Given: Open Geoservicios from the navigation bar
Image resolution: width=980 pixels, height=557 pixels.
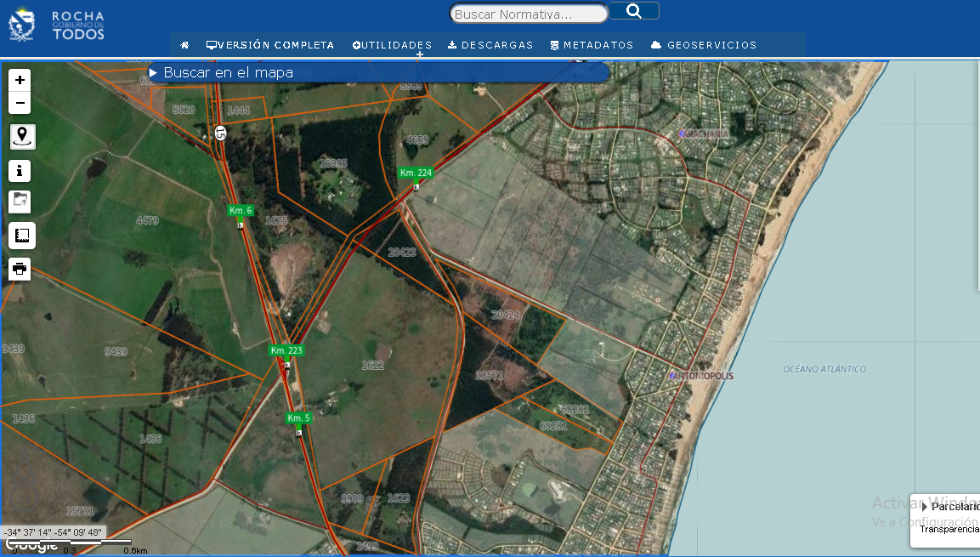Looking at the screenshot, I should click(x=704, y=45).
